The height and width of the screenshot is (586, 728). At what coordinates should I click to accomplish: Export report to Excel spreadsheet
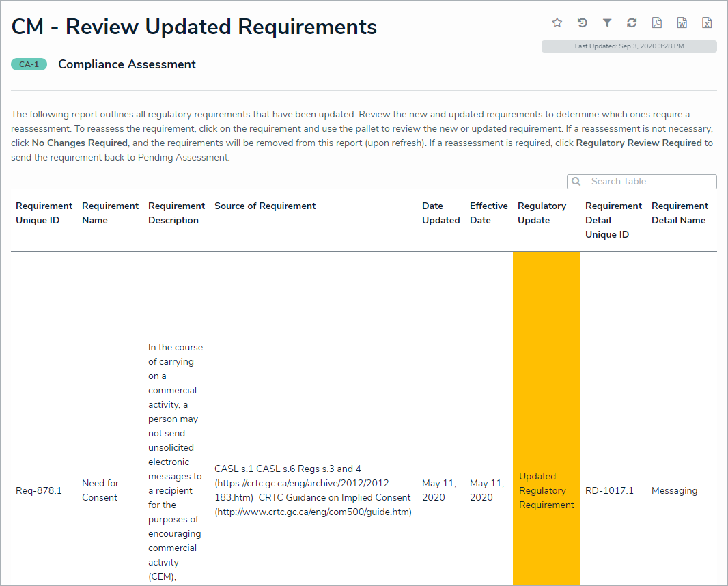click(707, 23)
